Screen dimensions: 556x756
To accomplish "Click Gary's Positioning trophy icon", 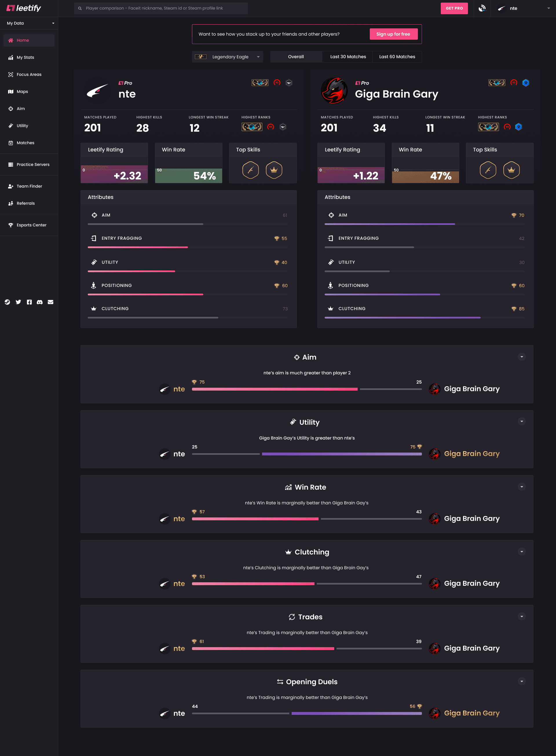I will point(514,286).
